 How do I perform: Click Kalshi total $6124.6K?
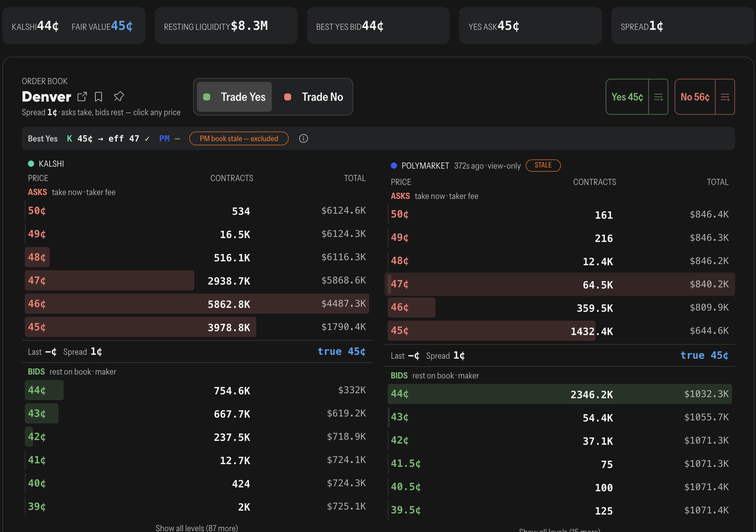coord(343,211)
